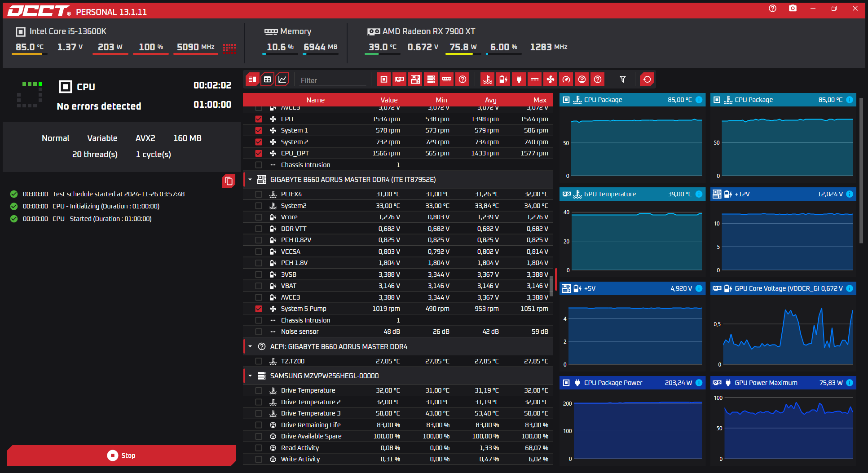Show fan speed sensors icon
The image size is (868, 473).
pos(551,80)
